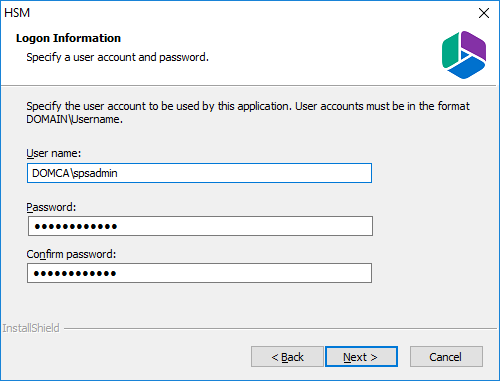
Task: Click into the User name field
Action: point(199,173)
